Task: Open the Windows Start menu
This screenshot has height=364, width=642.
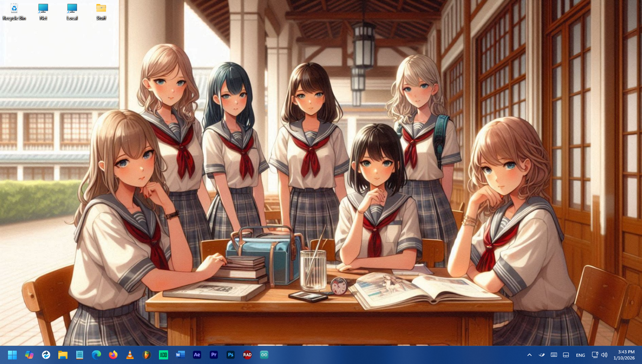Action: [x=12, y=355]
